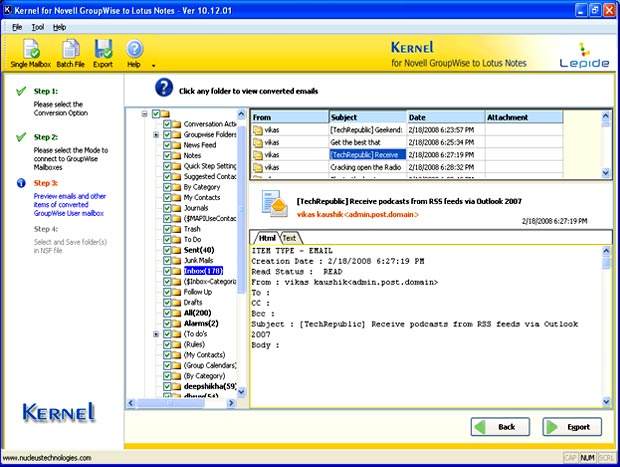The image size is (620, 467).
Task: Toggle the Trash folder checkbox
Action: tap(167, 229)
